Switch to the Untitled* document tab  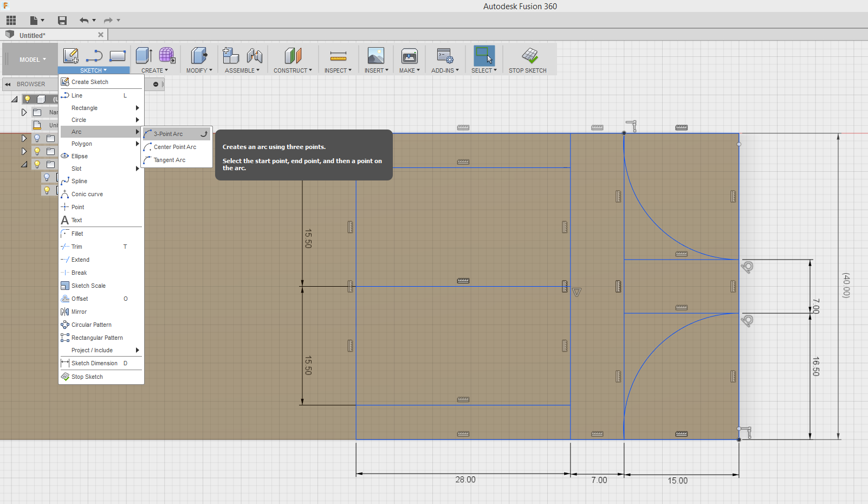tap(54, 35)
